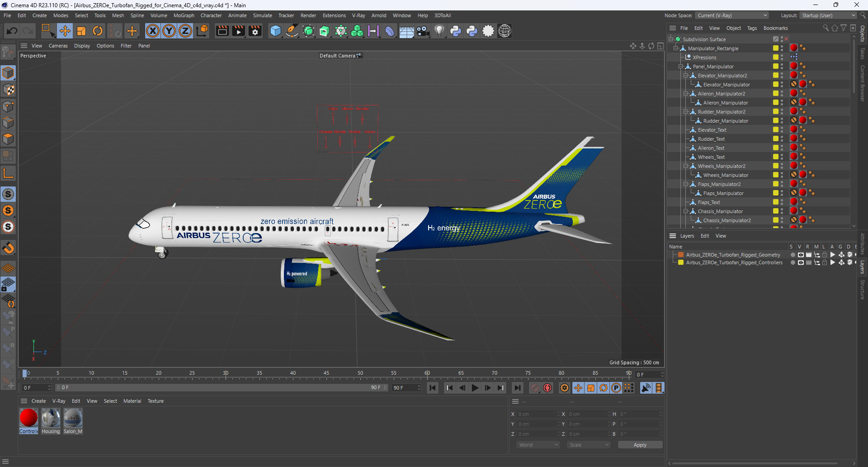Toggle visibility dots of Elevator_Text
Image resolution: width=868 pixels, height=467 pixels.
pyautogui.click(x=782, y=130)
